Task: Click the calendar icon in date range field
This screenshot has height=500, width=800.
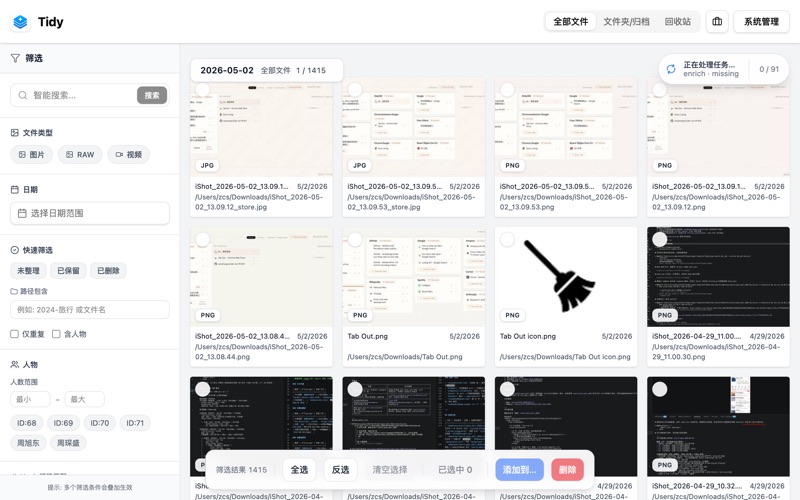Action: (x=22, y=213)
